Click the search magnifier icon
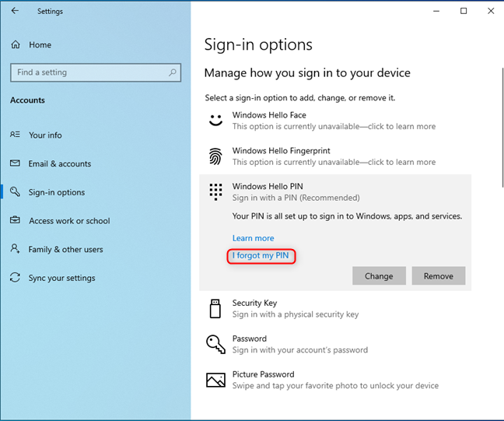Screen dimensions: 504x421 coord(173,72)
